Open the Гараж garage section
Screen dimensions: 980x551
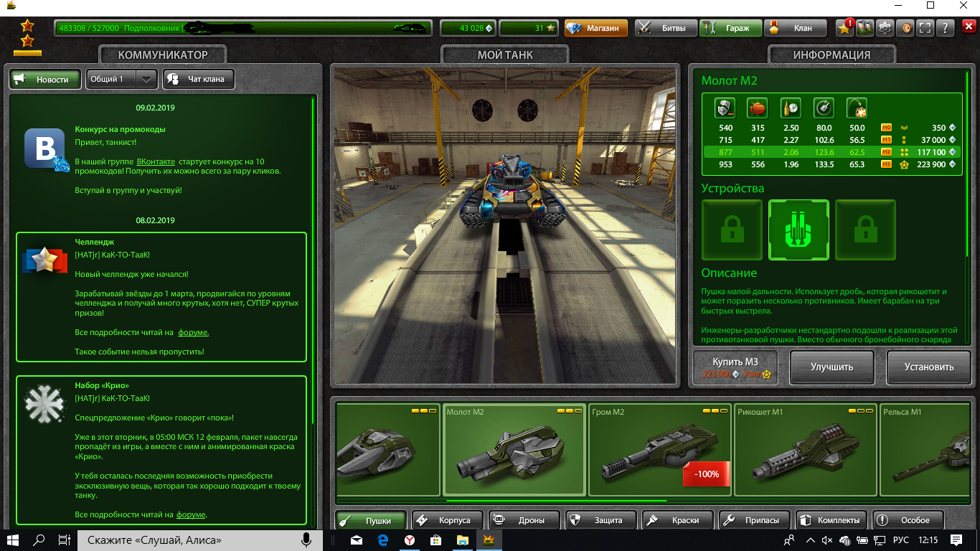[x=730, y=28]
